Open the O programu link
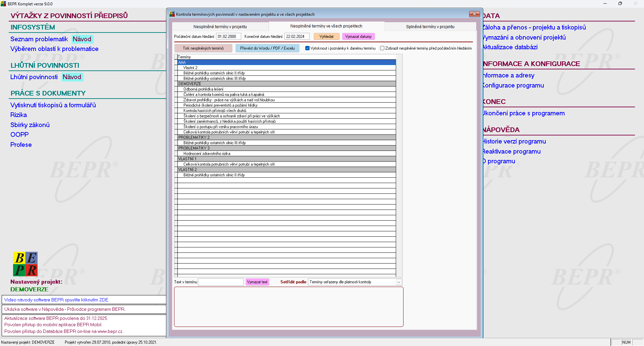644x346 pixels. (x=499, y=161)
